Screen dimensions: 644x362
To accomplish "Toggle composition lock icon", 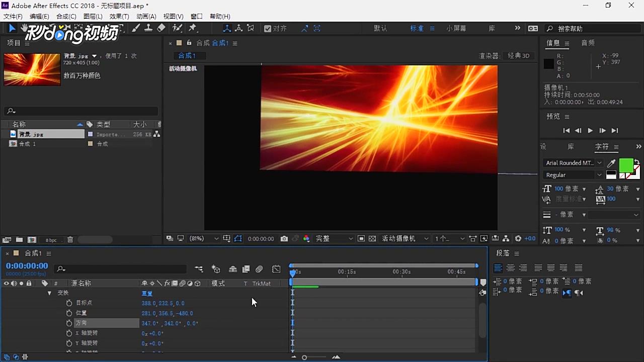I will (x=189, y=43).
